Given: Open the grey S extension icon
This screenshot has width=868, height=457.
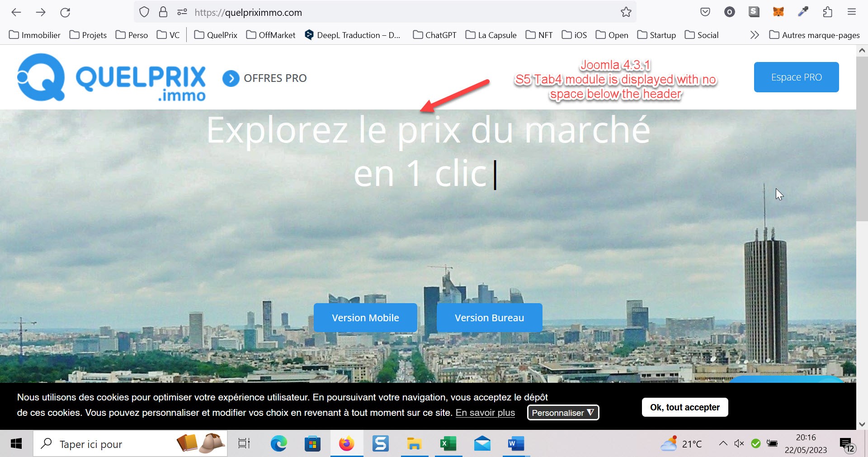Looking at the screenshot, I should click(x=754, y=12).
